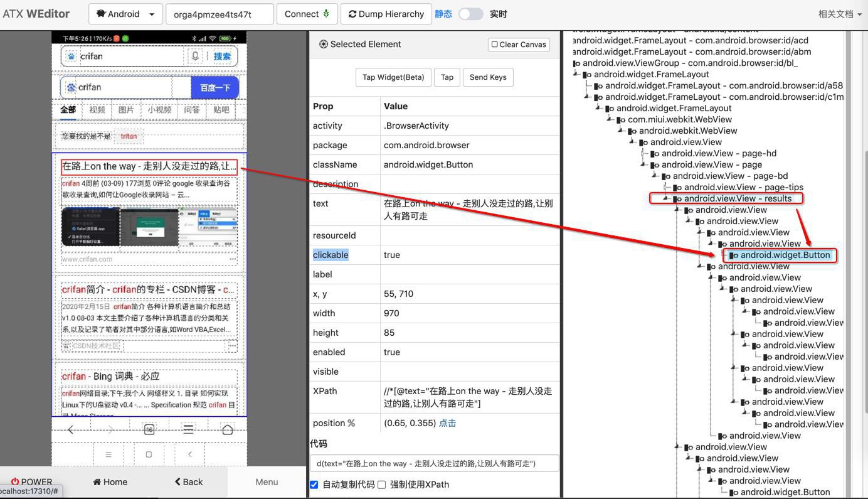
Task: Select the 视频 tab on phone screen
Action: pyautogui.click(x=97, y=110)
